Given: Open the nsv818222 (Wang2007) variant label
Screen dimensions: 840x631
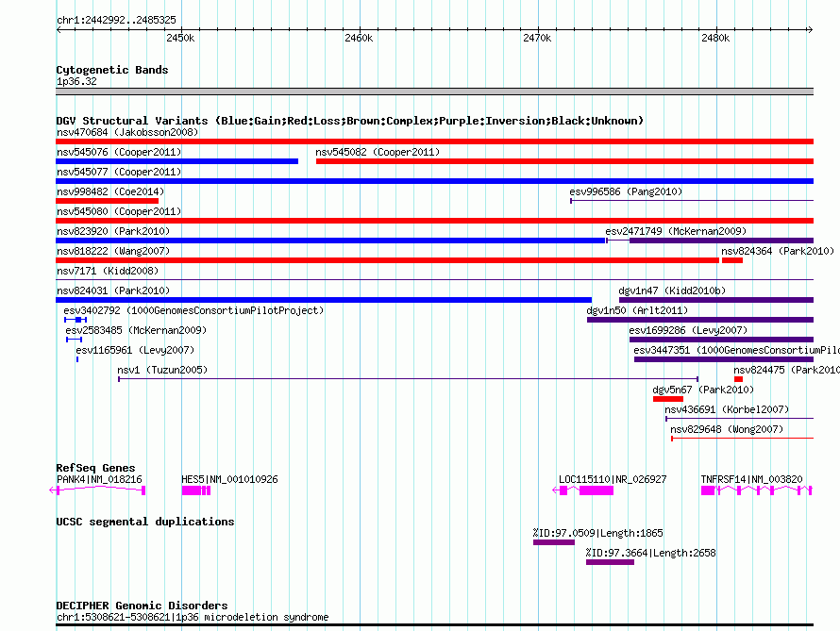Looking at the screenshot, I should [x=113, y=251].
